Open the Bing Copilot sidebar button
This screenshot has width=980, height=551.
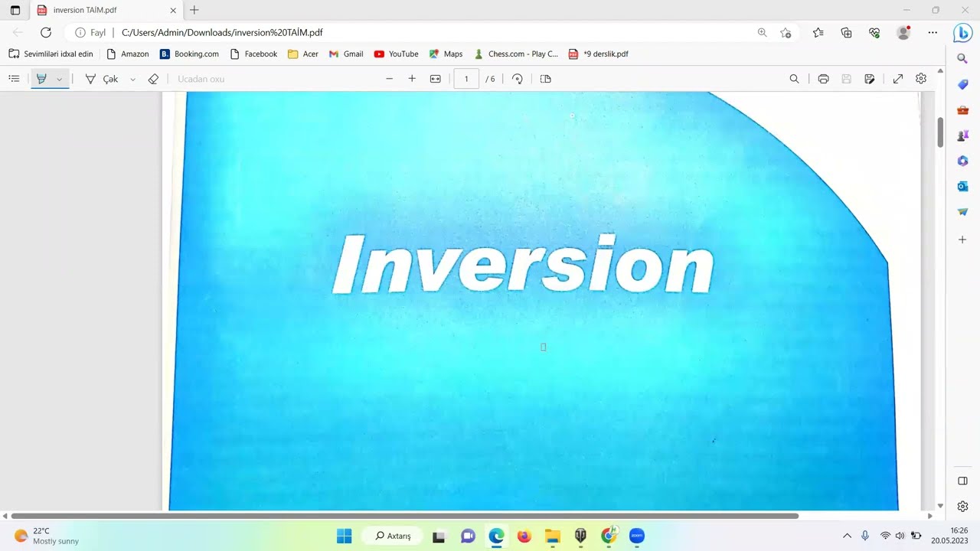coord(962,33)
